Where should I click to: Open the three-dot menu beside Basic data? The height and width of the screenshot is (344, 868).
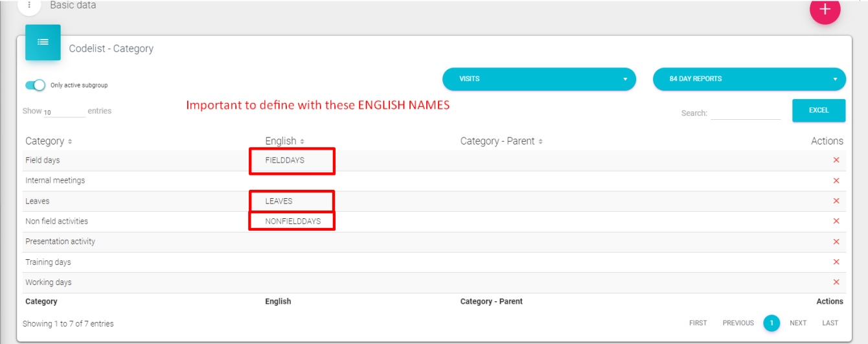[x=29, y=5]
